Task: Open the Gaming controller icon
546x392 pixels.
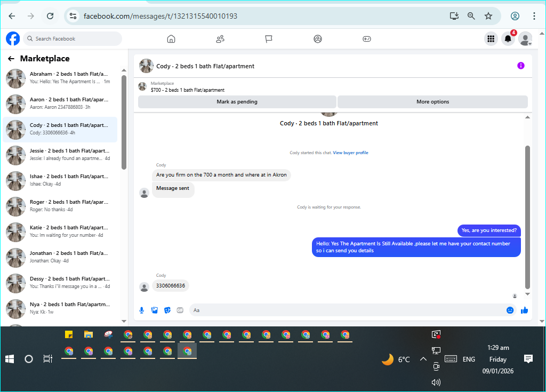Action: 367,39
